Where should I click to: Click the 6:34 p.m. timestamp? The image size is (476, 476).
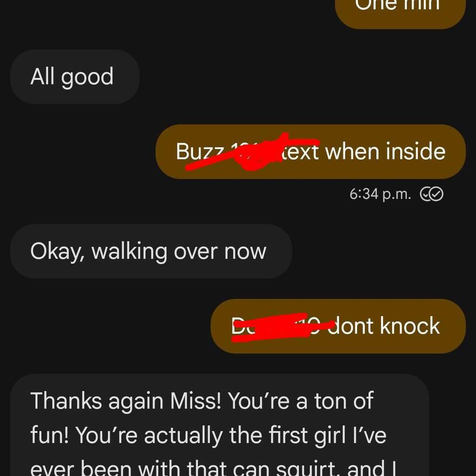[380, 194]
